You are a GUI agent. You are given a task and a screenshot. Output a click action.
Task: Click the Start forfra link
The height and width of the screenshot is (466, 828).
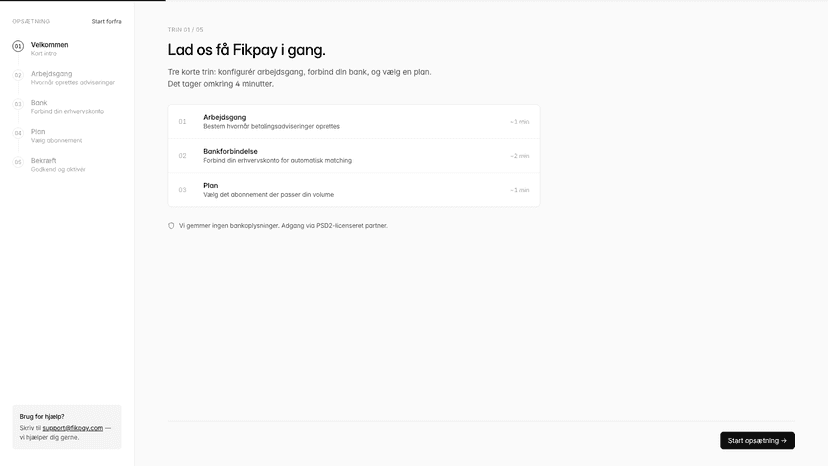pos(107,22)
